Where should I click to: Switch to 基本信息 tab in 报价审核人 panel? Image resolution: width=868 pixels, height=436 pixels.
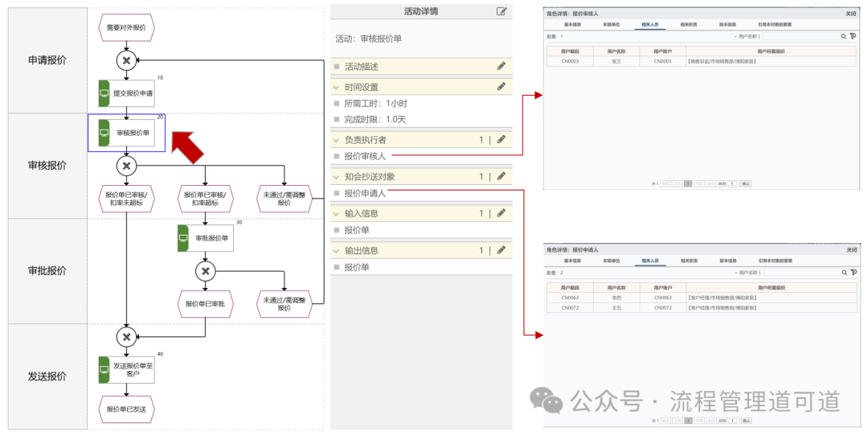pos(572,25)
